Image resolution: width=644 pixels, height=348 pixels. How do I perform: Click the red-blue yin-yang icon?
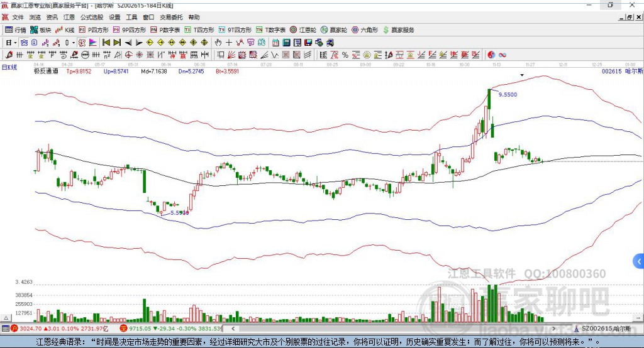[x=491, y=55]
